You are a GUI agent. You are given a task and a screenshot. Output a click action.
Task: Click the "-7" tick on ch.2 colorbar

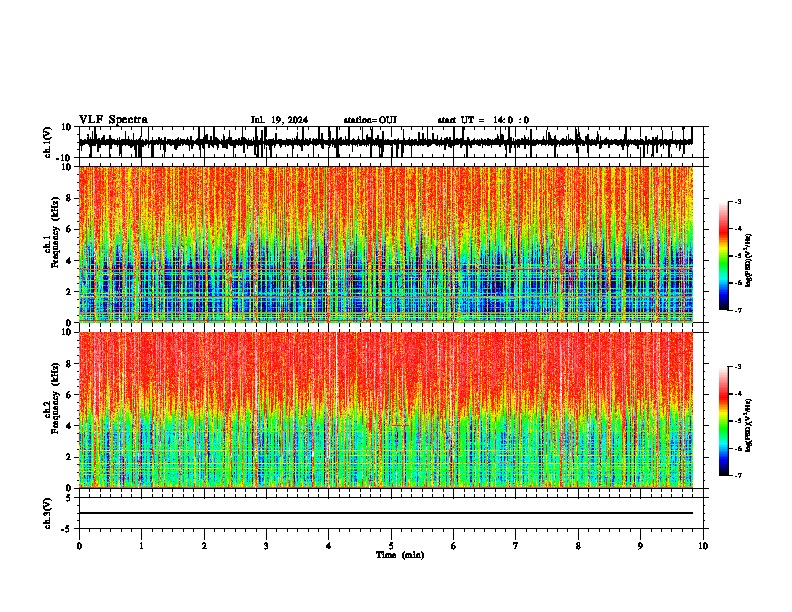(x=737, y=475)
